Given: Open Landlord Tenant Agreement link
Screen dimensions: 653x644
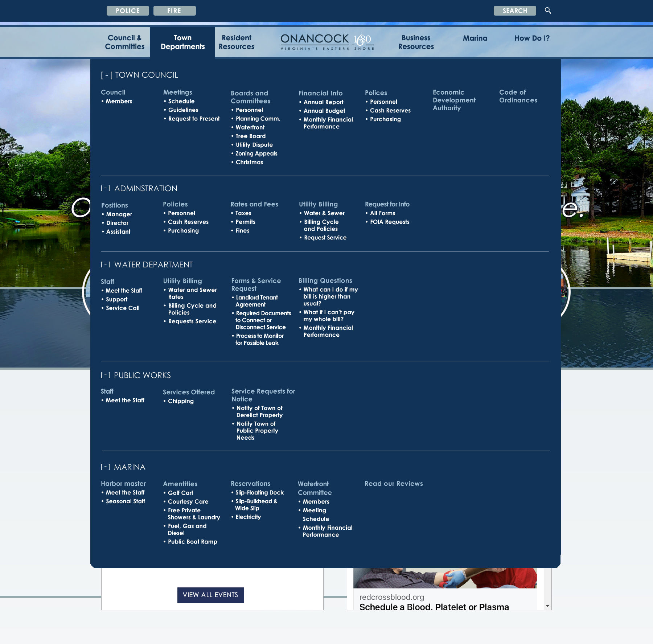Looking at the screenshot, I should [x=257, y=301].
